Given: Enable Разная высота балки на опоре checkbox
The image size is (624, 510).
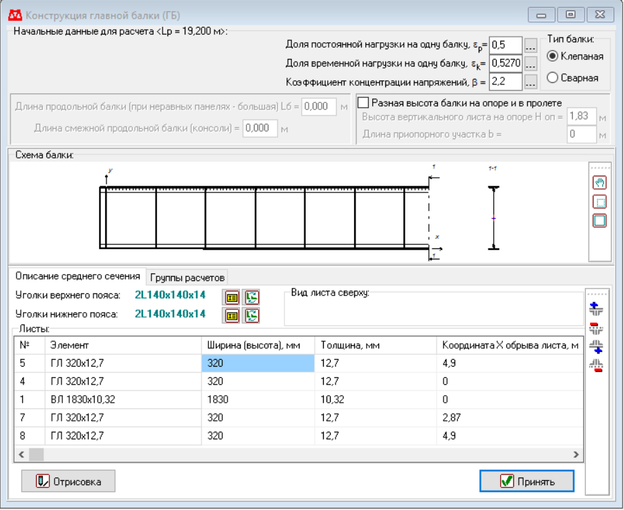Looking at the screenshot, I should pyautogui.click(x=363, y=102).
